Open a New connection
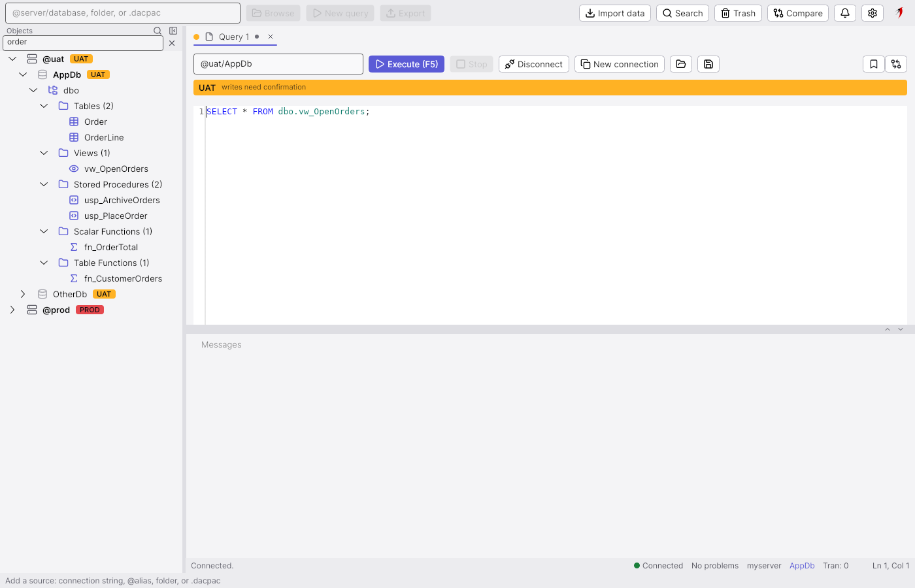The width and height of the screenshot is (915, 588). point(620,64)
